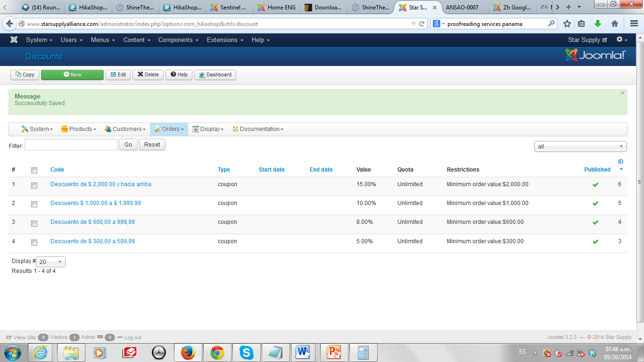Open the Descuento $ 1,000.00 a $ 1,999.99 link

96,203
